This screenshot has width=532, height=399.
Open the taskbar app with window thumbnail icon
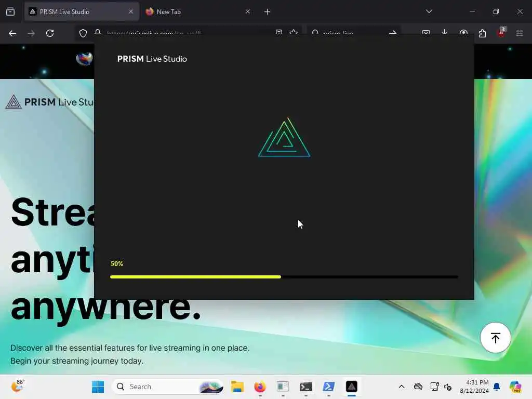point(283,387)
